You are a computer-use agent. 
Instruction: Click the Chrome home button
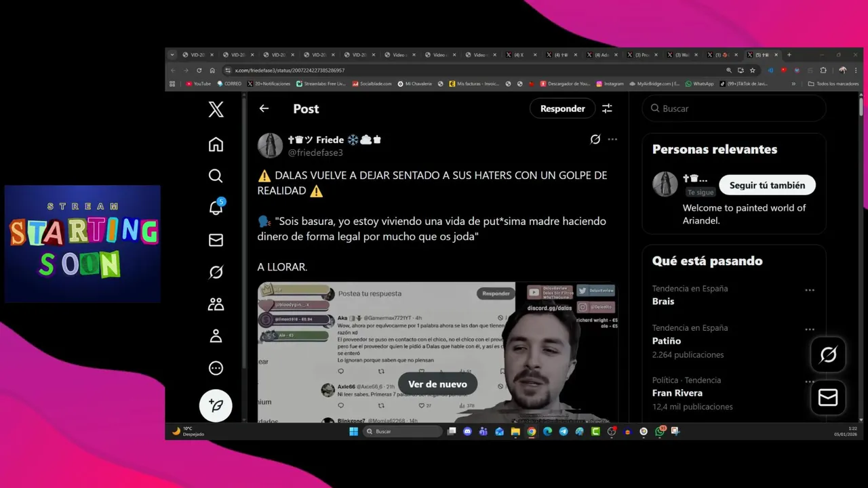[212, 70]
